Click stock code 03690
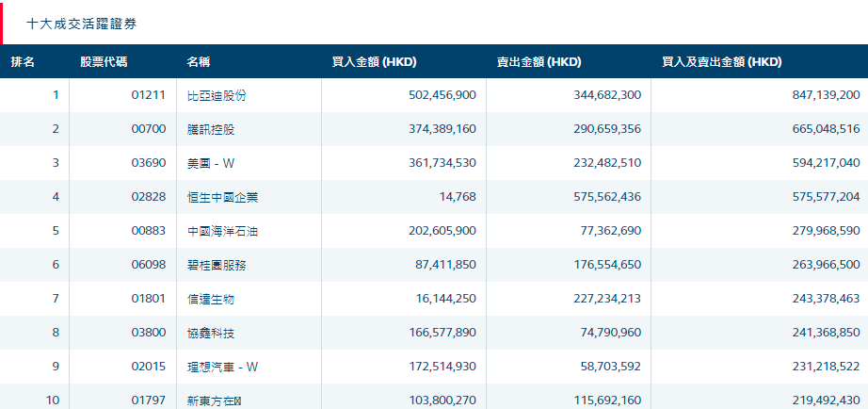 click(149, 163)
